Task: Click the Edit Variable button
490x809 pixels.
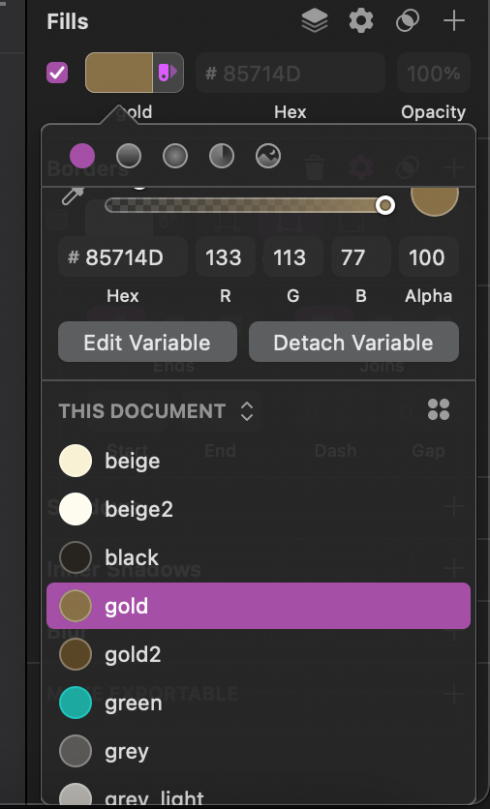Action: (x=148, y=342)
